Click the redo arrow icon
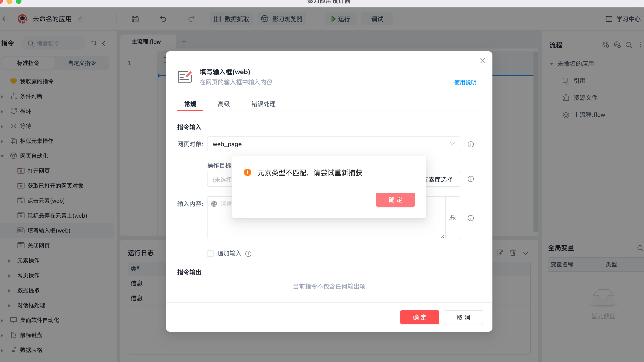Image resolution: width=644 pixels, height=362 pixels. pyautogui.click(x=191, y=19)
